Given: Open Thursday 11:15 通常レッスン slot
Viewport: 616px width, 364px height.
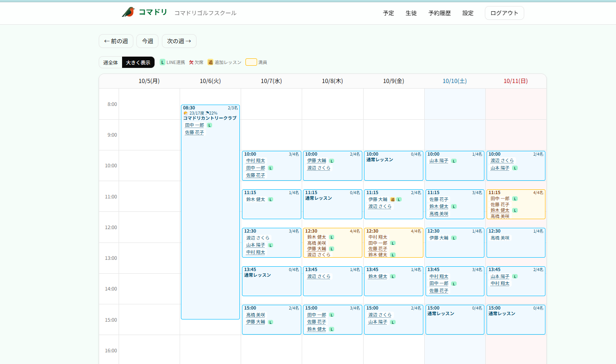Looking at the screenshot, I should [x=332, y=204].
